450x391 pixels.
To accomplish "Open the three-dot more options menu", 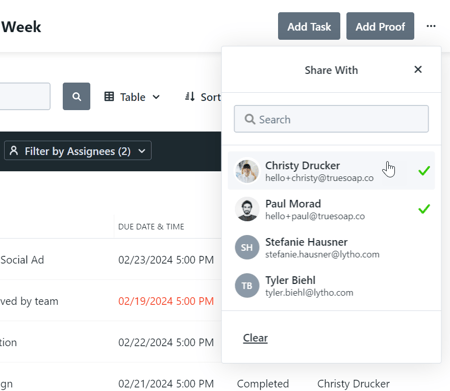I will [x=431, y=26].
